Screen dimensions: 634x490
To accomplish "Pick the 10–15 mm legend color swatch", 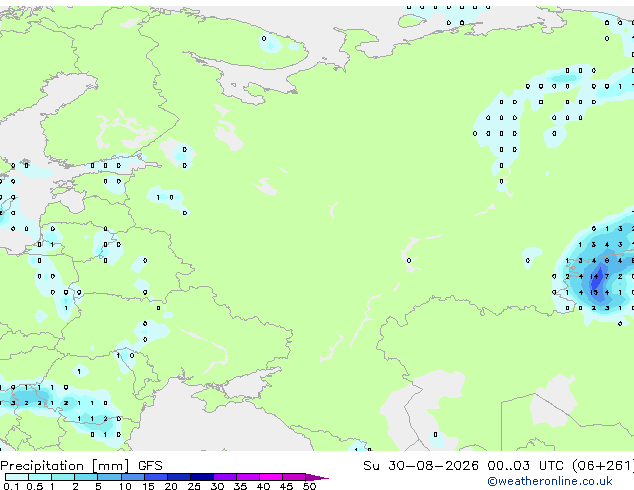I will 132,477.
